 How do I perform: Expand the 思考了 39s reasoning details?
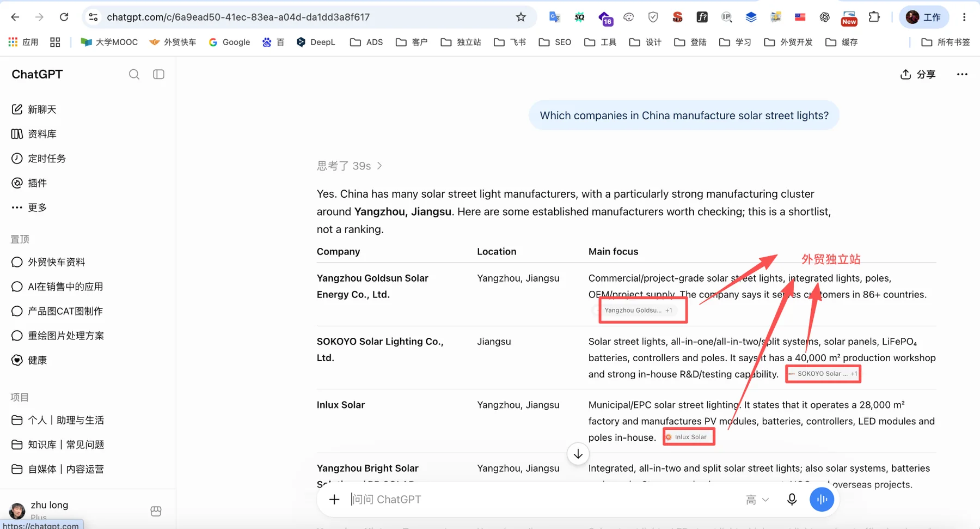click(x=350, y=166)
